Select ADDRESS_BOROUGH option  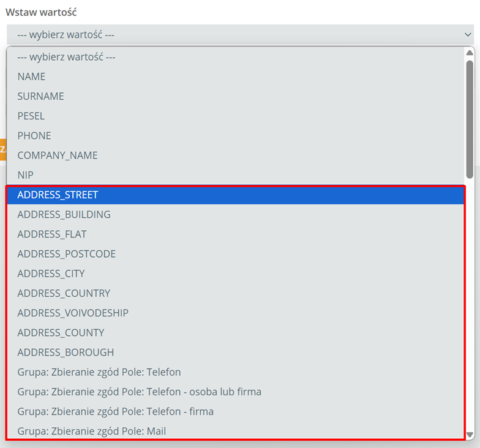(66, 352)
